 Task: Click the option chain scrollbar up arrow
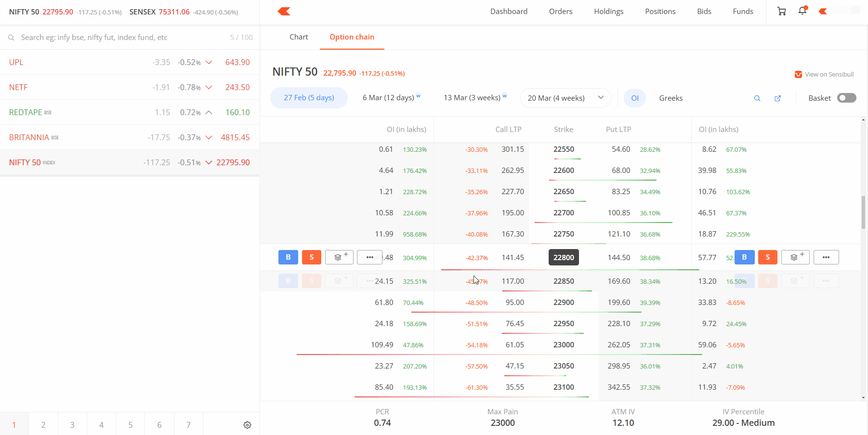pyautogui.click(x=863, y=119)
